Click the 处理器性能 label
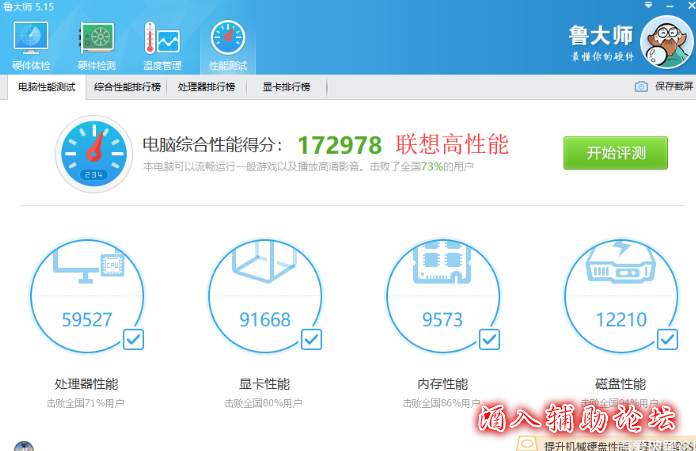 click(87, 384)
